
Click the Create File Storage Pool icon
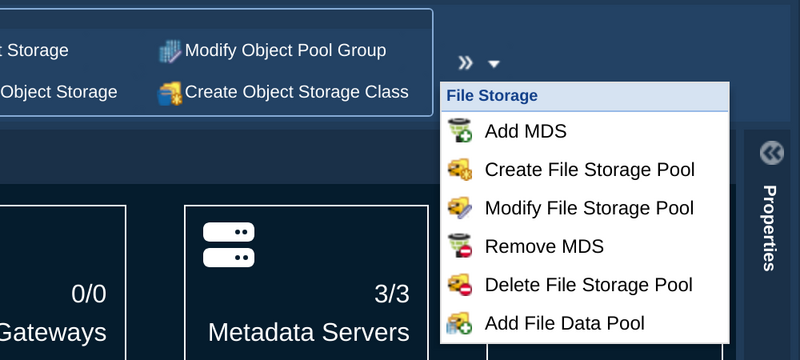tap(460, 169)
